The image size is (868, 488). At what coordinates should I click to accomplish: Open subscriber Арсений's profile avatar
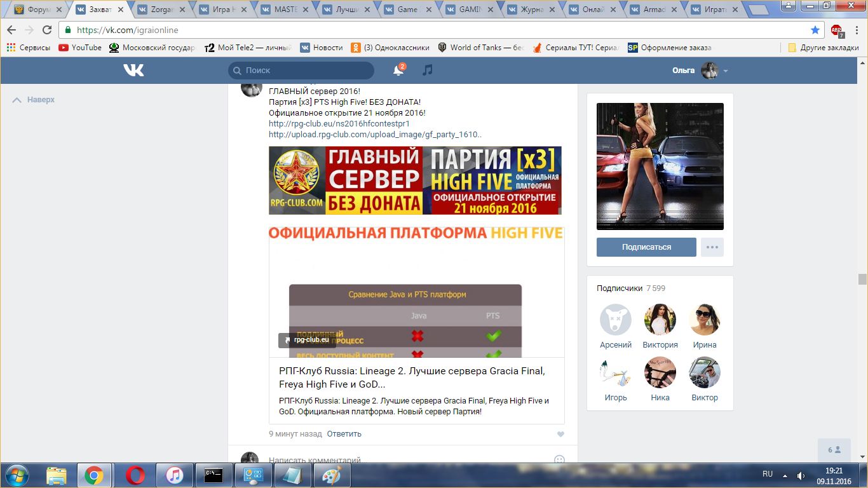(x=616, y=320)
